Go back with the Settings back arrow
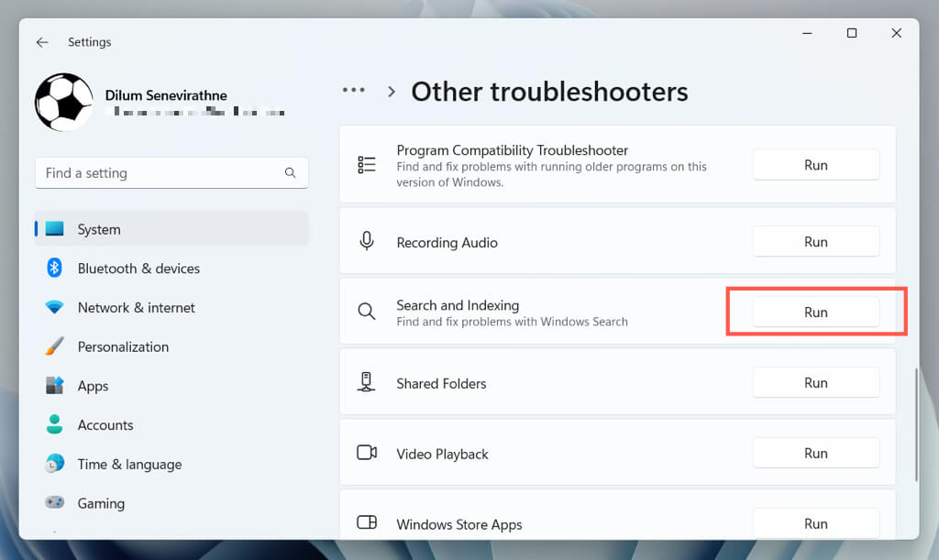The width and height of the screenshot is (939, 560). click(42, 42)
